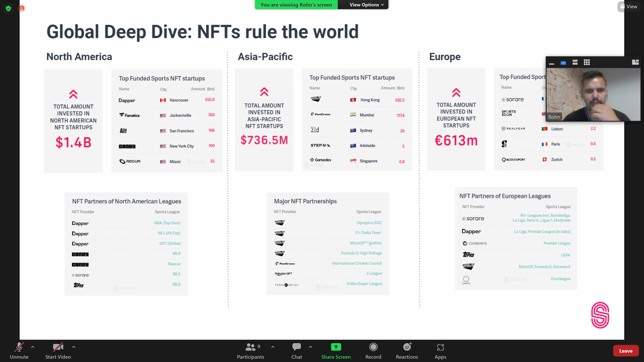Click the Rakuten NFT logo
This screenshot has height=362, width=644.
283,274
